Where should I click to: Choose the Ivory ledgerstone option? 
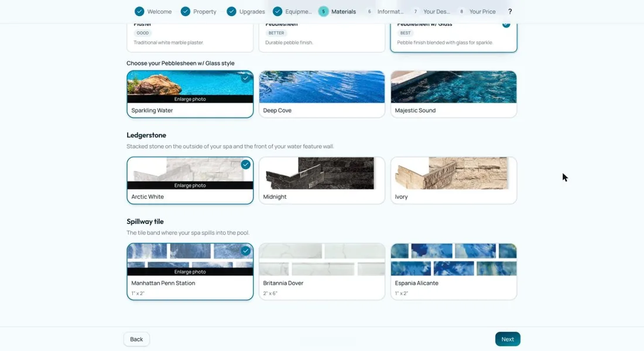tap(454, 180)
